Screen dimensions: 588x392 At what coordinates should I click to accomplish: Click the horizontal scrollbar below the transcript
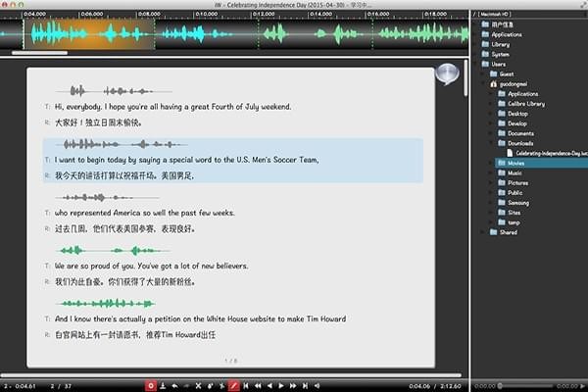230,375
